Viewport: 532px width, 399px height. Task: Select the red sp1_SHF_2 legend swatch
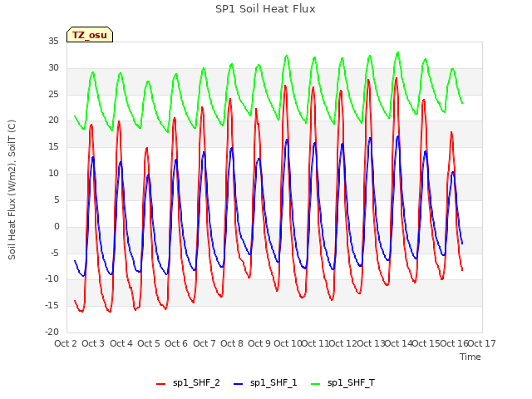click(160, 384)
